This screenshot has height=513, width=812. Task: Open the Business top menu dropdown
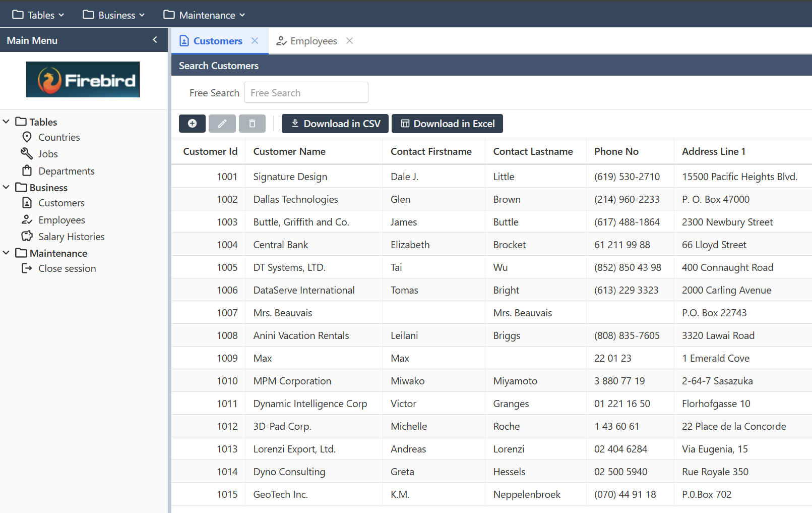coord(114,15)
